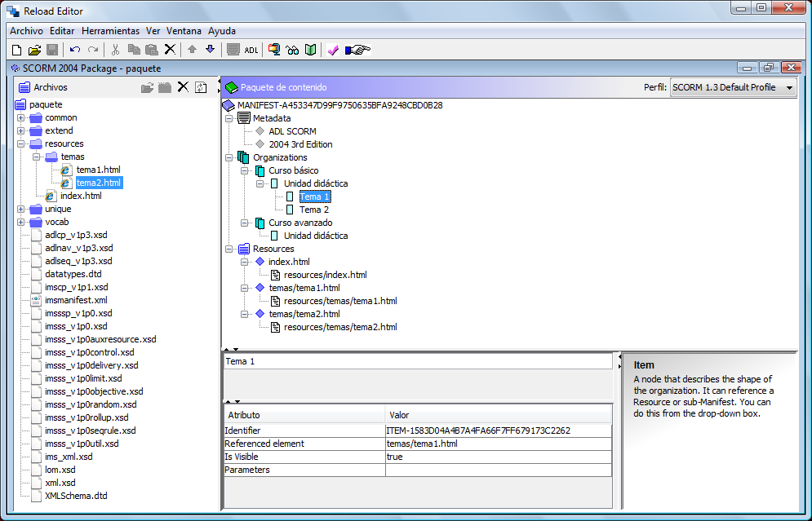This screenshot has height=521, width=812.
Task: Expand the unique folder node
Action: pos(20,209)
